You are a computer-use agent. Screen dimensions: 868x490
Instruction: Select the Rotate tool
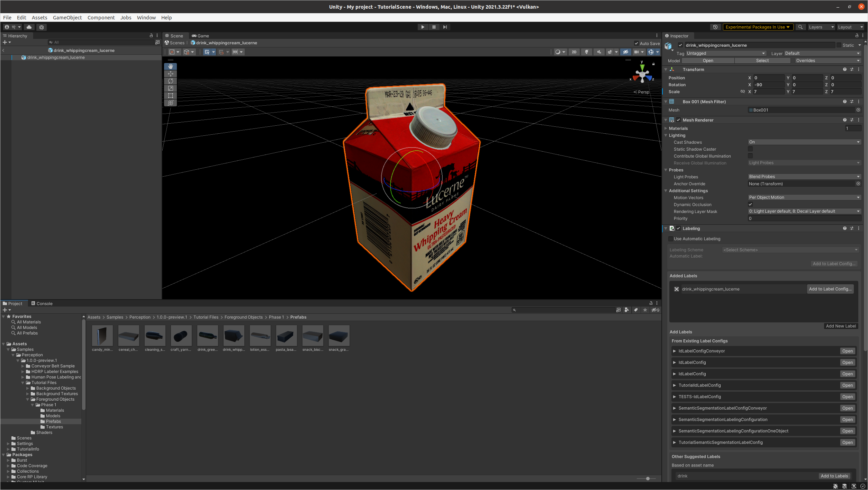point(170,81)
